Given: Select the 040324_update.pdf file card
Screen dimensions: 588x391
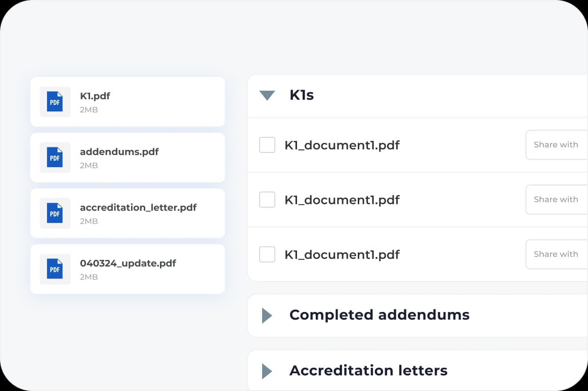Looking at the screenshot, I should coord(127,269).
